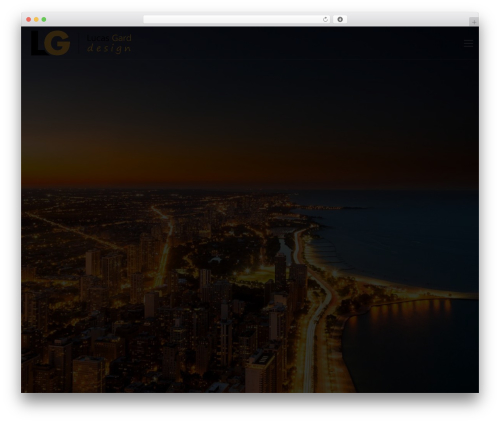This screenshot has width=500, height=423.
Task: Close the window with the red button
Action: (29, 20)
